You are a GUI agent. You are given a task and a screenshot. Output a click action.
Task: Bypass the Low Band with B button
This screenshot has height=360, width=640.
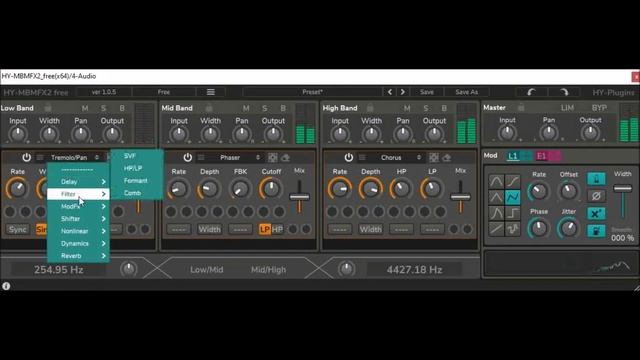[x=122, y=108]
